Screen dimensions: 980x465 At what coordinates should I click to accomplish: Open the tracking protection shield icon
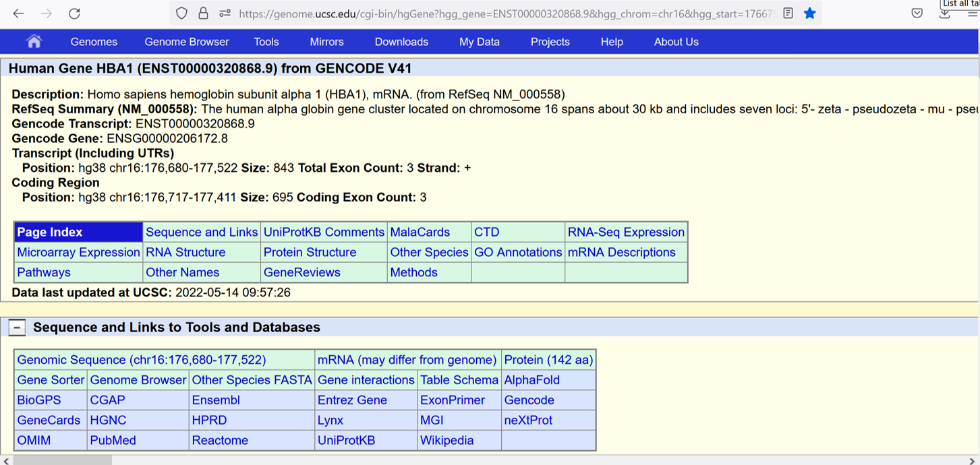coord(181,13)
